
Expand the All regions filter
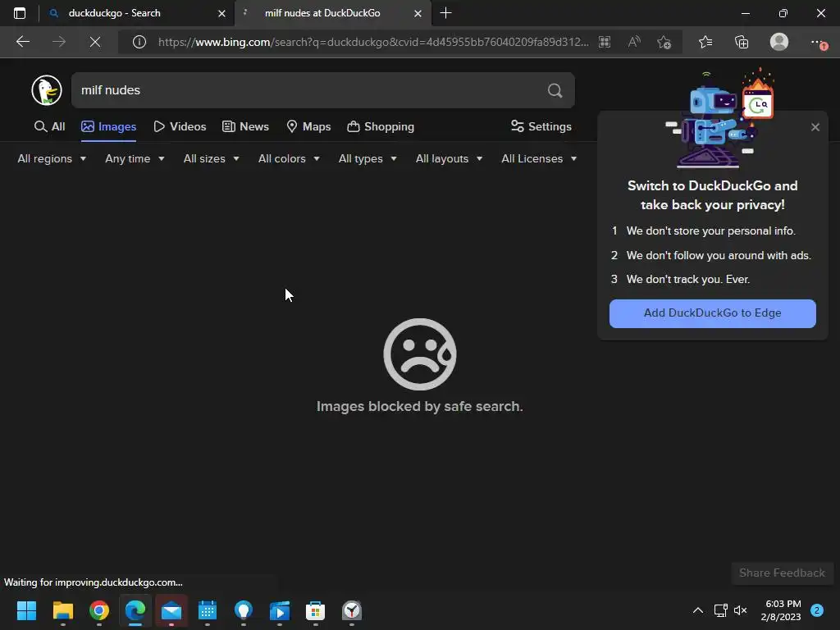pyautogui.click(x=52, y=158)
